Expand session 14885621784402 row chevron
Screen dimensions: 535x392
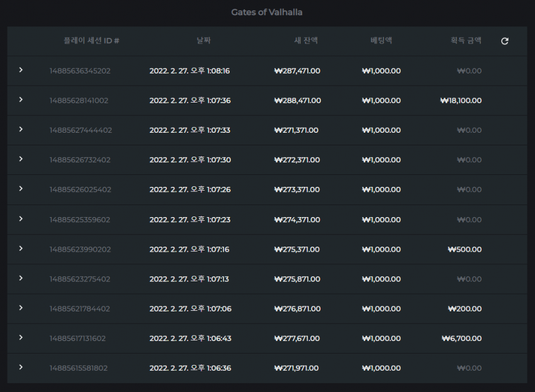pyautogui.click(x=21, y=308)
